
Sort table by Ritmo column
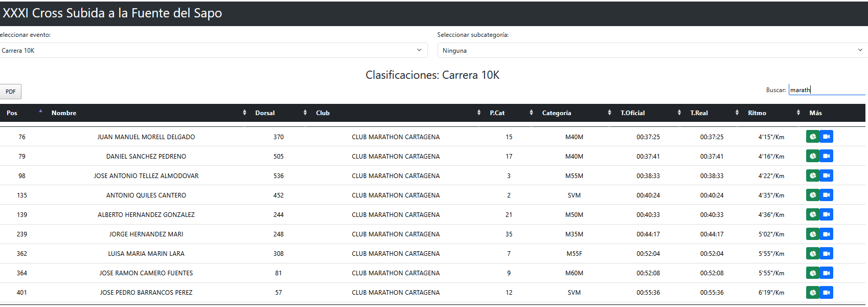[x=772, y=113]
